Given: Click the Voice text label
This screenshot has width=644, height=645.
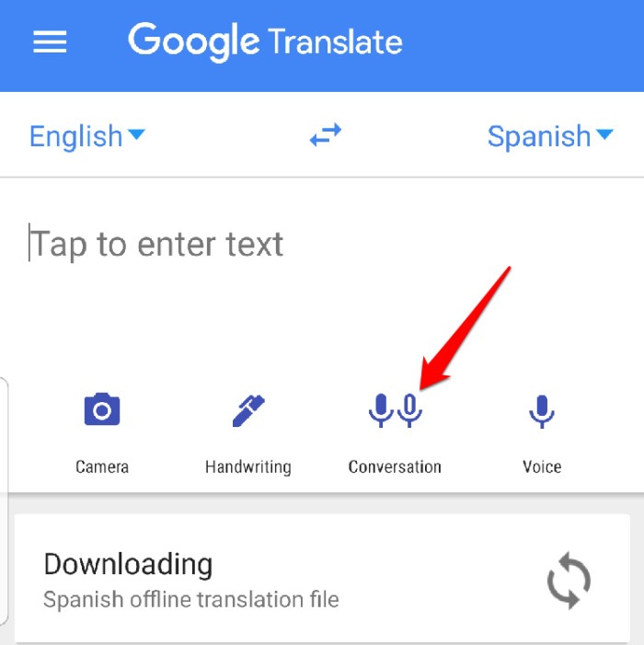Looking at the screenshot, I should (x=542, y=466).
